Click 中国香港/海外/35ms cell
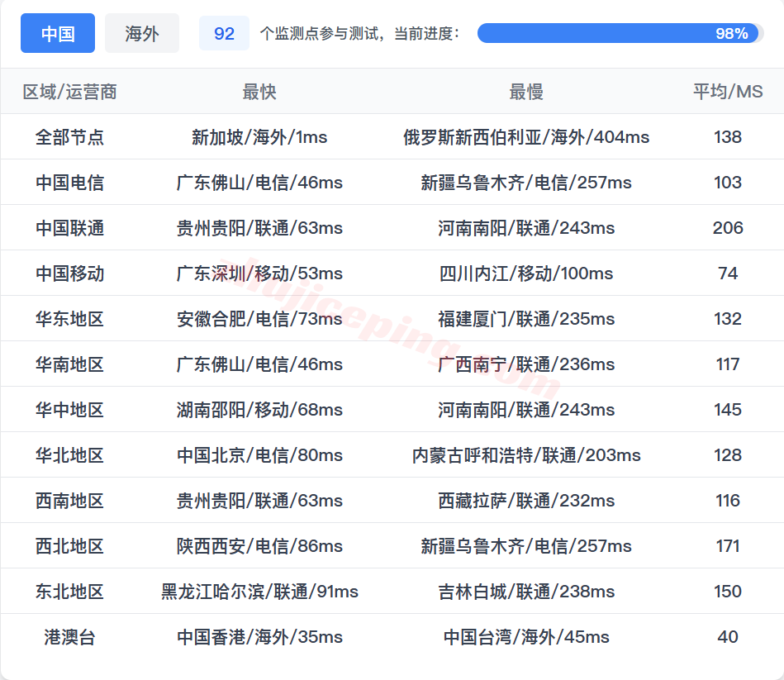 (x=259, y=638)
